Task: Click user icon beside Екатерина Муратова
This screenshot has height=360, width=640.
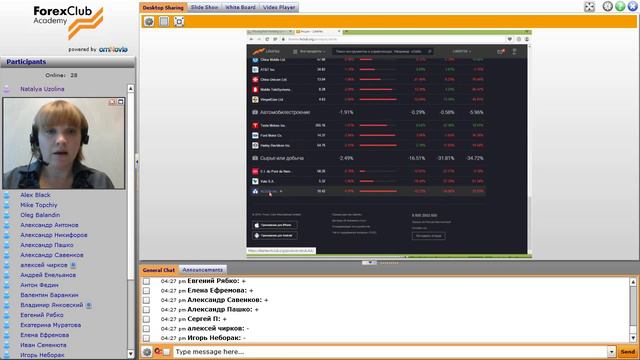Action: click(7, 325)
